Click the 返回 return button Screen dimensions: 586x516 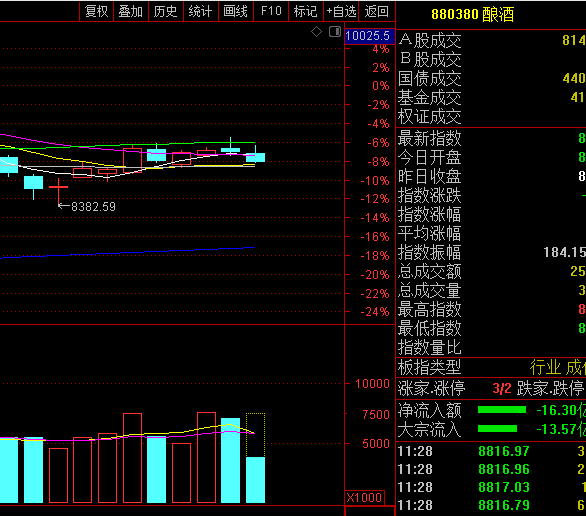[x=376, y=11]
